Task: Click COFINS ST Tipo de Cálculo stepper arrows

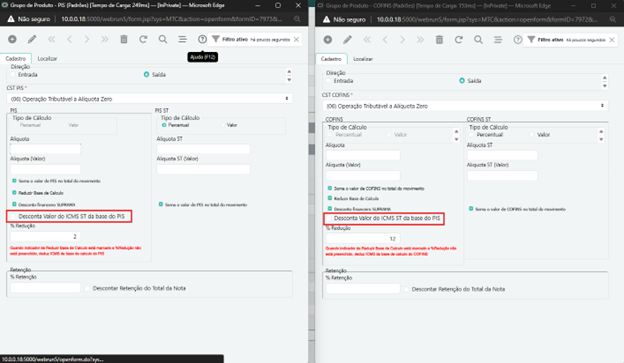Action: pyautogui.click(x=601, y=135)
